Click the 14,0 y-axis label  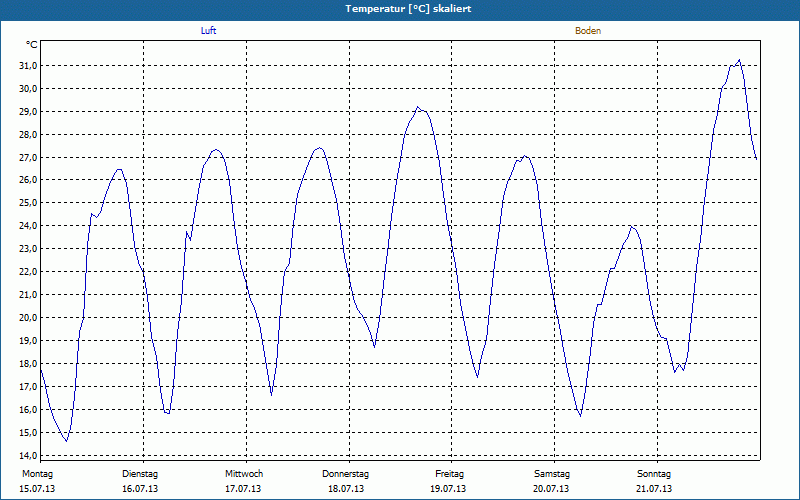coord(28,455)
